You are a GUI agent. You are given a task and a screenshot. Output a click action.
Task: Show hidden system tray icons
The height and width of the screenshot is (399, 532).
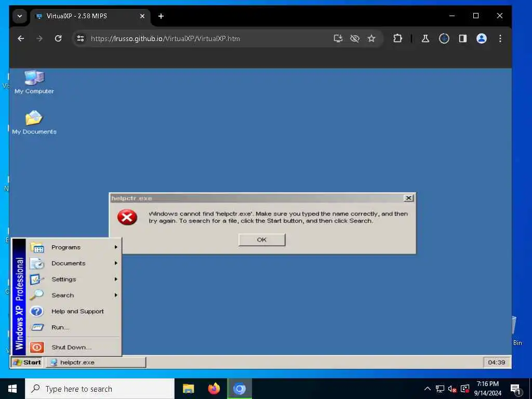coord(428,389)
